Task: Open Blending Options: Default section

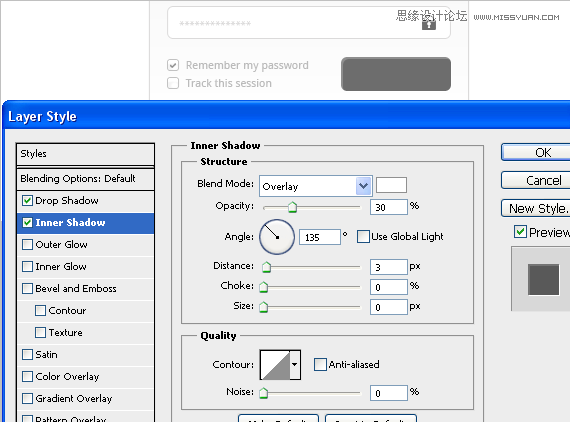Action: pos(85,179)
